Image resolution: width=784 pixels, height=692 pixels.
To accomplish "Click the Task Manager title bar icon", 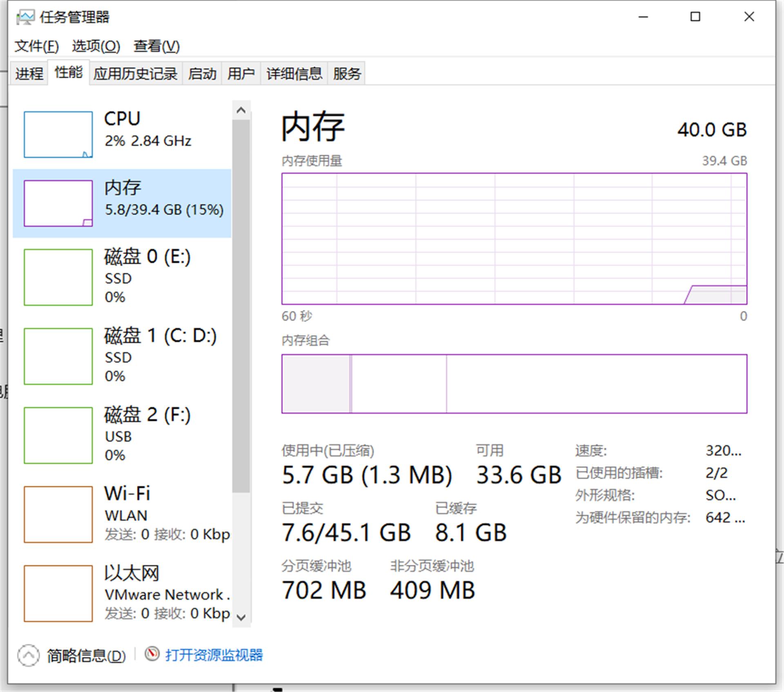I will pos(26,17).
